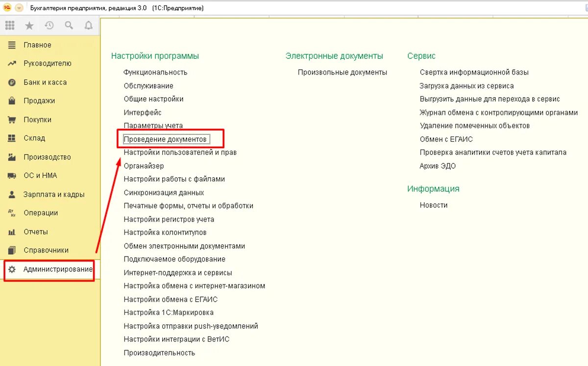Click the Администрирование gear icon
The width and height of the screenshot is (588, 366).
(12, 269)
